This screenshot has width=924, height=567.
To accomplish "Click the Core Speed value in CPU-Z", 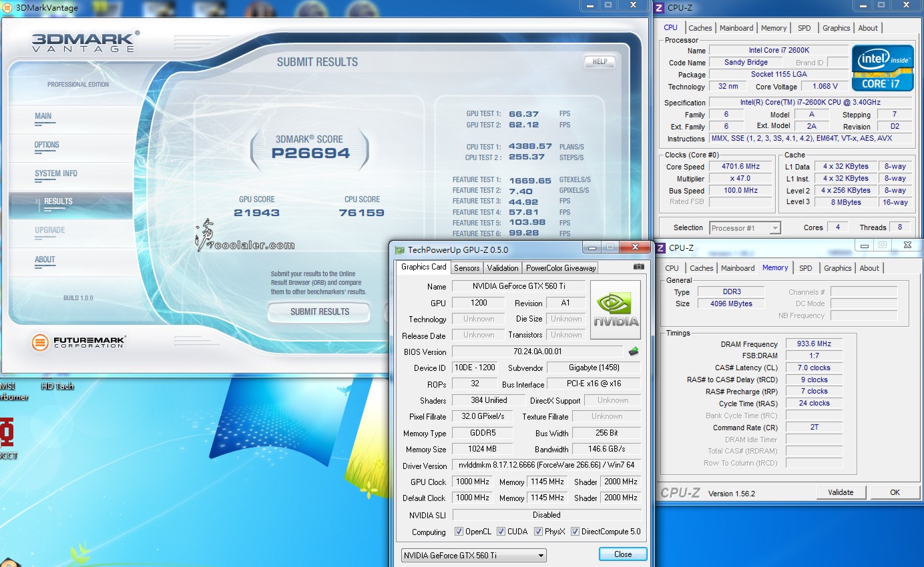I will [741, 167].
